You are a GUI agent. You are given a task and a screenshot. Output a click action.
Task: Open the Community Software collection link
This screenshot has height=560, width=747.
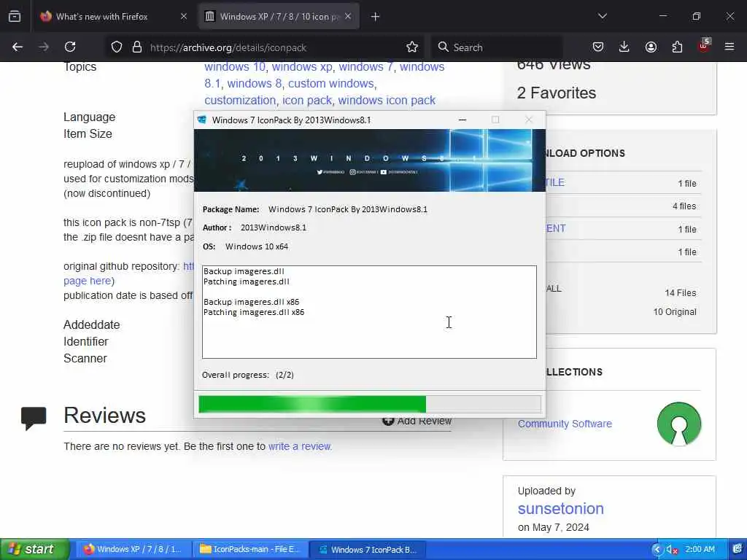click(x=565, y=424)
